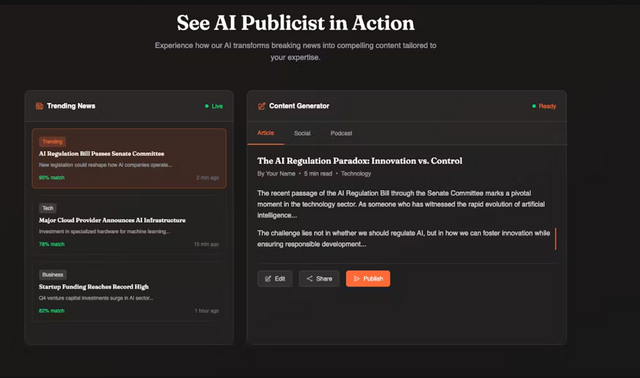Publish the generated article
Viewport: 640px width, 378px height.
click(x=368, y=278)
